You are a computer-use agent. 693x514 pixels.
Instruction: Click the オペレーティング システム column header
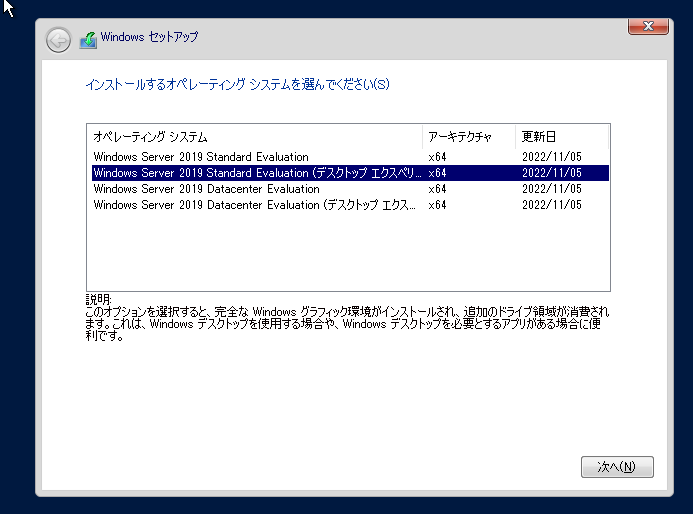point(255,137)
